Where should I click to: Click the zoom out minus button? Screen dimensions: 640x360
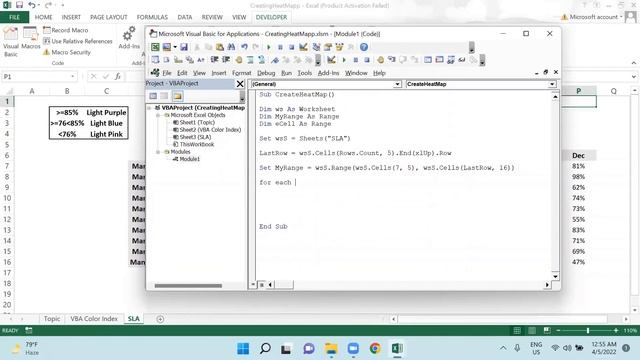pyautogui.click(x=558, y=330)
